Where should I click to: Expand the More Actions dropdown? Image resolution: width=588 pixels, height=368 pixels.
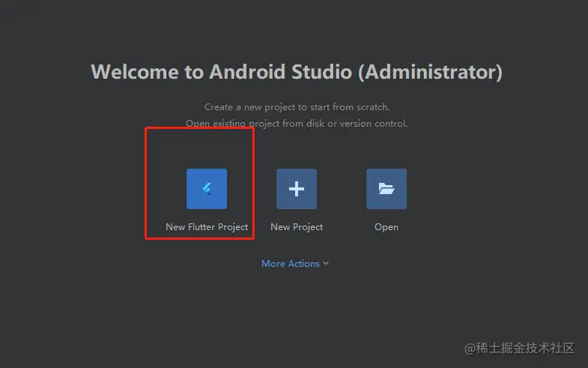pyautogui.click(x=295, y=264)
